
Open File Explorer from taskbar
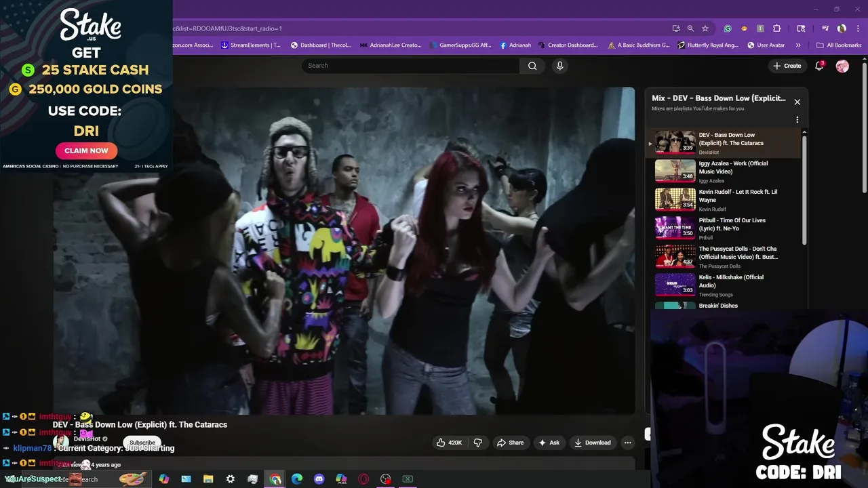(x=208, y=479)
